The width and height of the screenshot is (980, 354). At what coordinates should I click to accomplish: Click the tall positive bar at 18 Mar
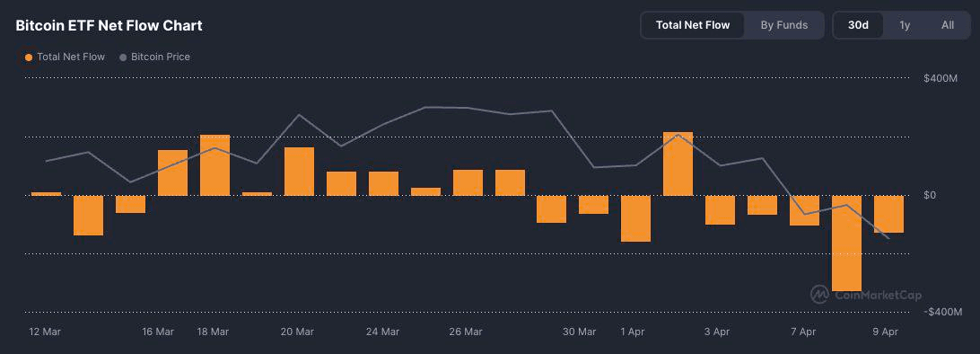(x=215, y=165)
